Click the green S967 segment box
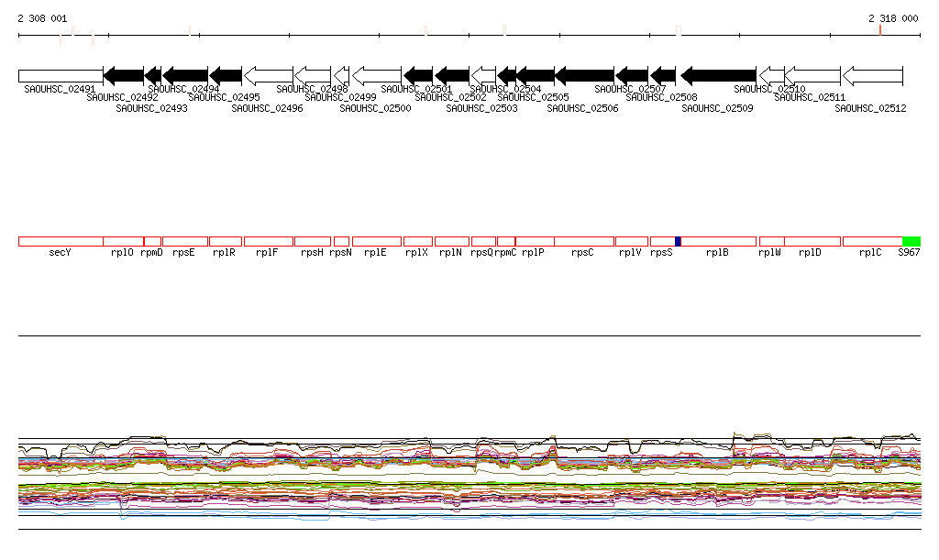This screenshot has width=939, height=560. (x=911, y=241)
